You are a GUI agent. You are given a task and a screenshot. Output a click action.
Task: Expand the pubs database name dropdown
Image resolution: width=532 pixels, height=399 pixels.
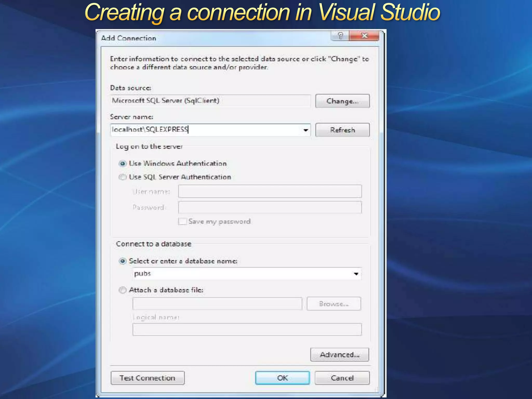point(356,274)
